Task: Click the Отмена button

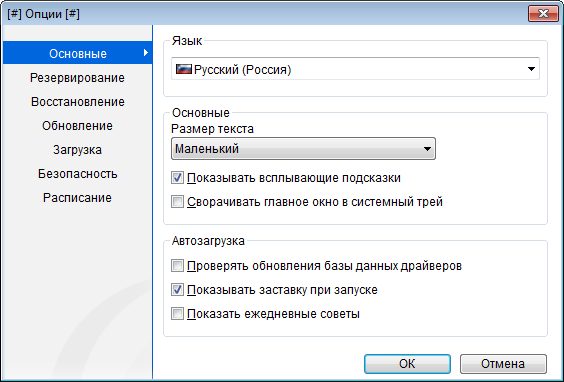Action: click(503, 364)
